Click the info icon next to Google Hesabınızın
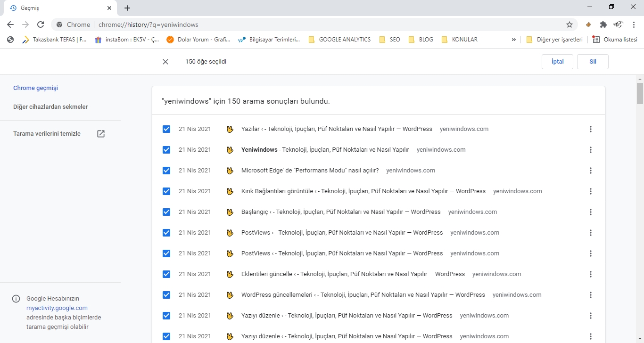This screenshot has width=644, height=343. pos(16,299)
